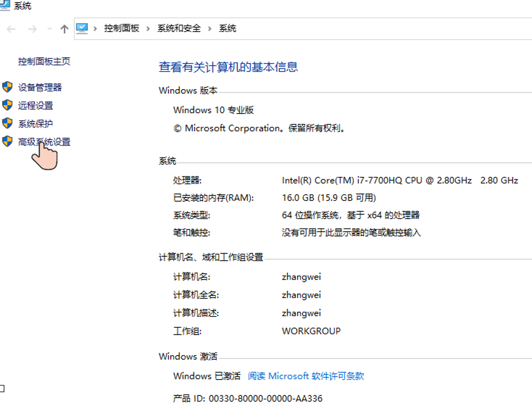Navigate to 系统和安全 in the breadcrumb
Viewport: 532px width, 415px height.
pos(179,28)
